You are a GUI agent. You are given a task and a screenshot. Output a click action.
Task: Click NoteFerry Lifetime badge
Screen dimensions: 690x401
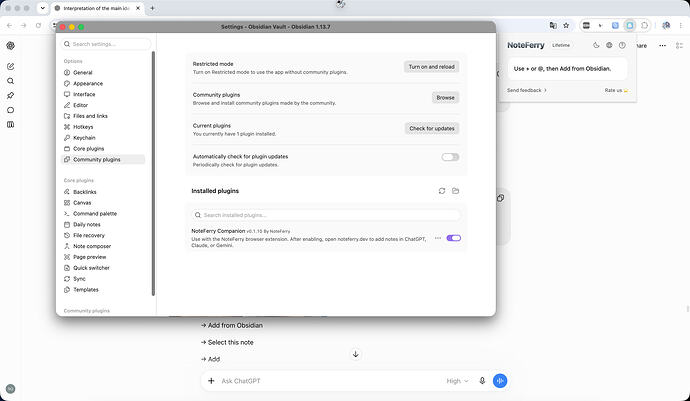click(561, 45)
